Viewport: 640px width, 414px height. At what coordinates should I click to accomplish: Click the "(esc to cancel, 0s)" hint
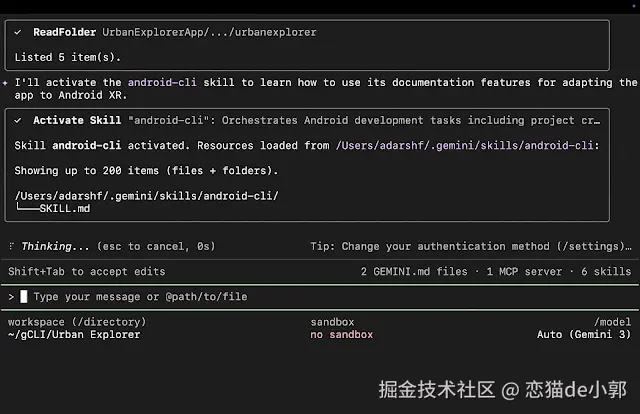point(156,246)
